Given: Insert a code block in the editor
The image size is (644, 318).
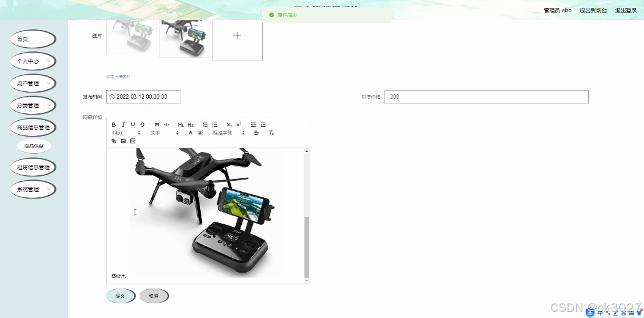Looking at the screenshot, I should pos(167,124).
